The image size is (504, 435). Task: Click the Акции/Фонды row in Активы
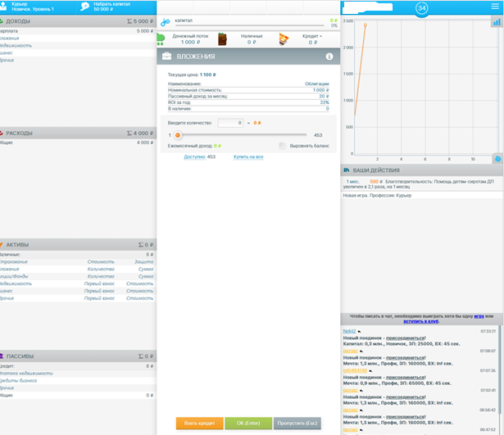(x=78, y=276)
